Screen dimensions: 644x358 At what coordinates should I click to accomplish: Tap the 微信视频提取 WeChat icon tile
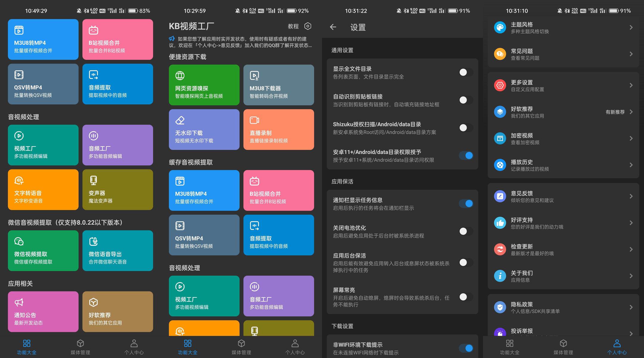click(x=43, y=251)
